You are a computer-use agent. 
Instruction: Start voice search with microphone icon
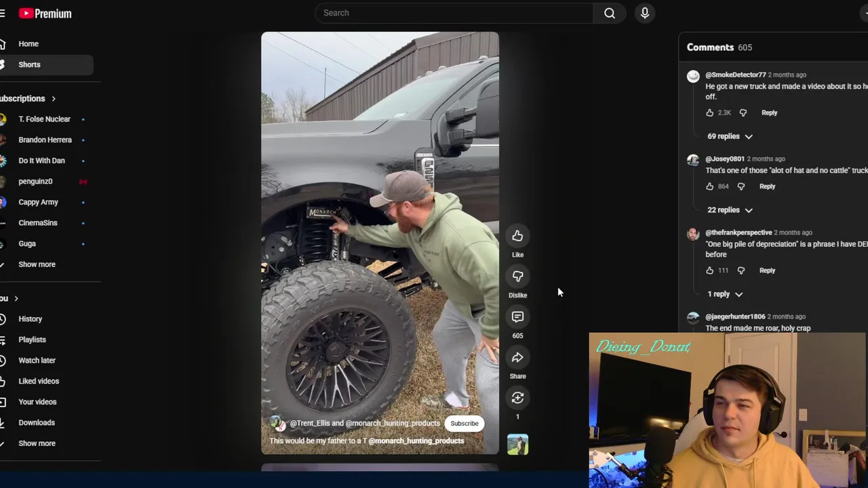point(645,13)
